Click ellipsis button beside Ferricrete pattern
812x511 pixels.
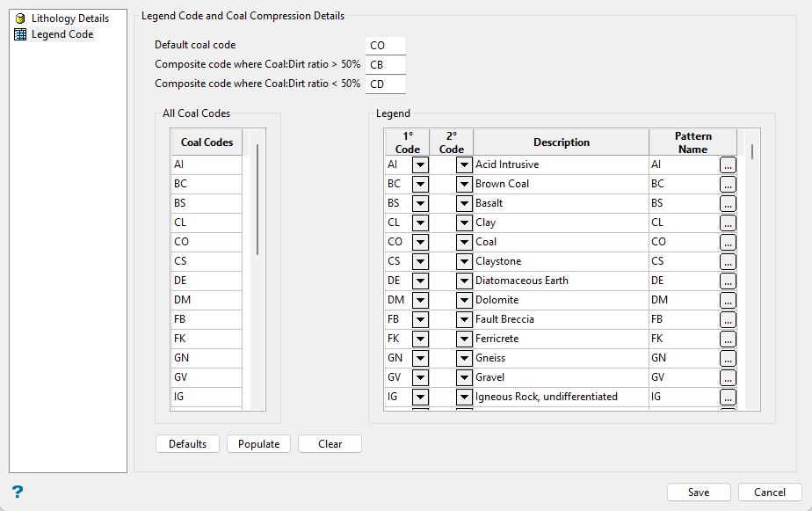click(728, 339)
